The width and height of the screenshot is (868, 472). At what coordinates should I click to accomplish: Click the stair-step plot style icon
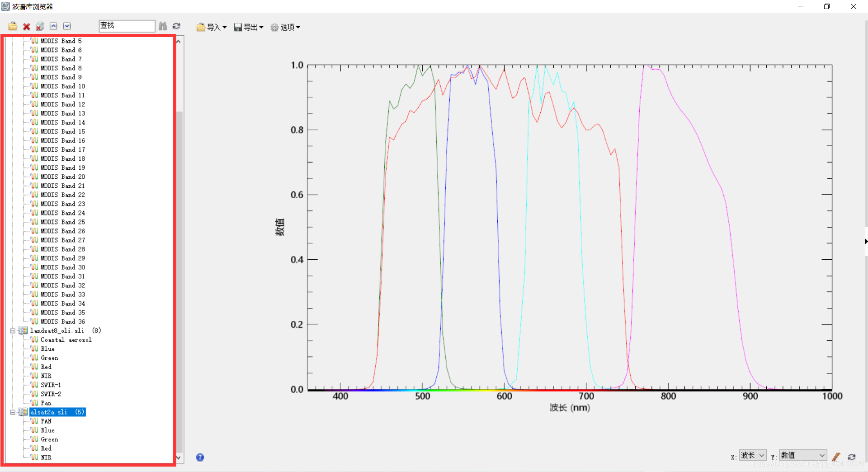(x=836, y=457)
